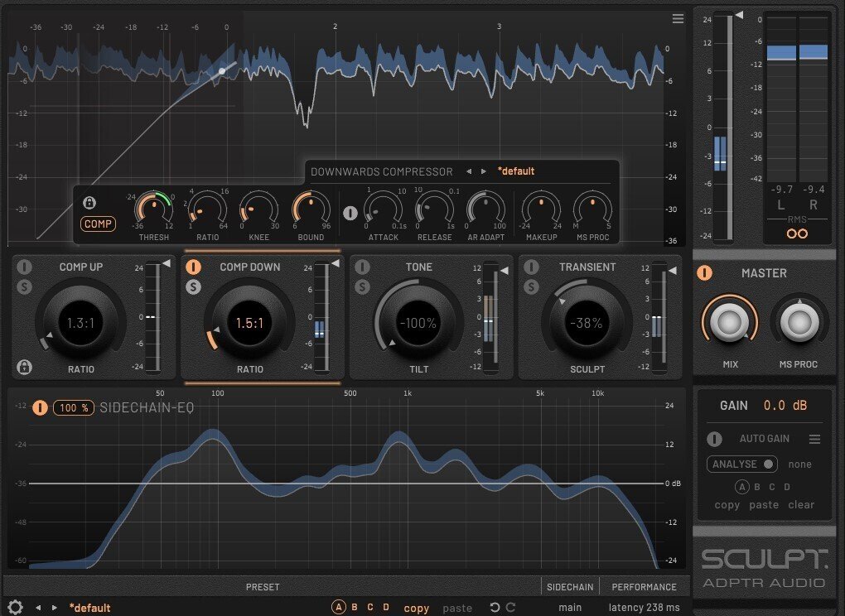The image size is (845, 616).
Task: Toggle the power icon left of ATTACK knob
Action: [x=350, y=214]
